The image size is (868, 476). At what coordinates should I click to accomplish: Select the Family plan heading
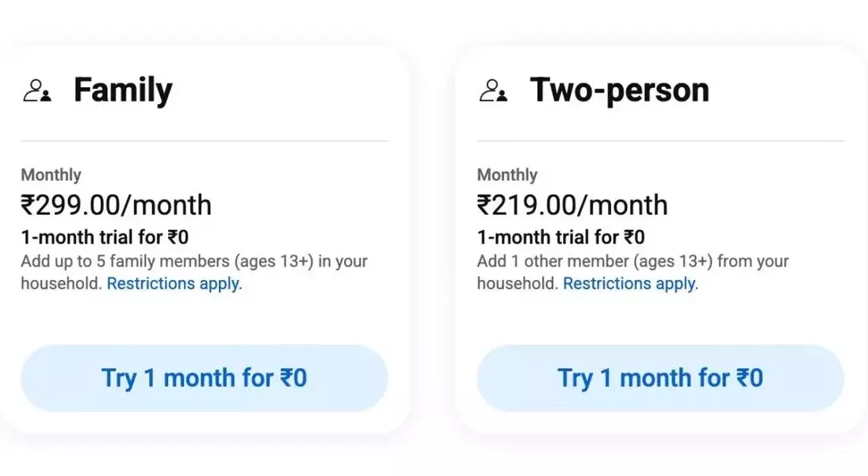click(x=123, y=90)
